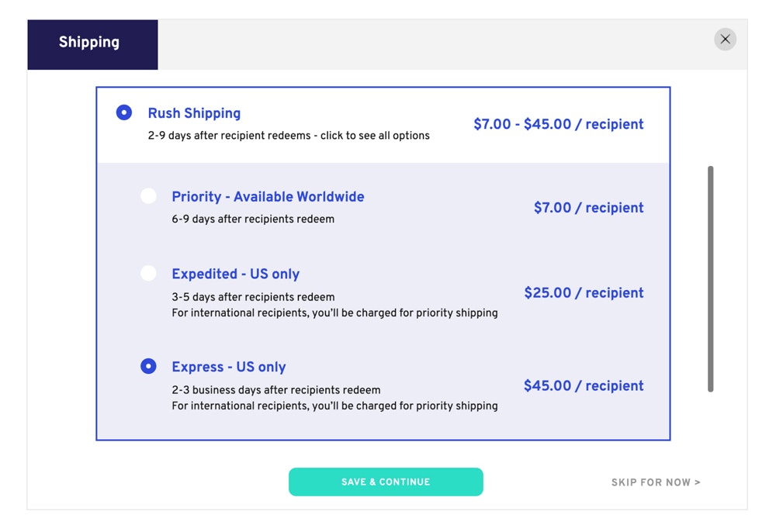Click the $7.00 / recipient price

(588, 208)
